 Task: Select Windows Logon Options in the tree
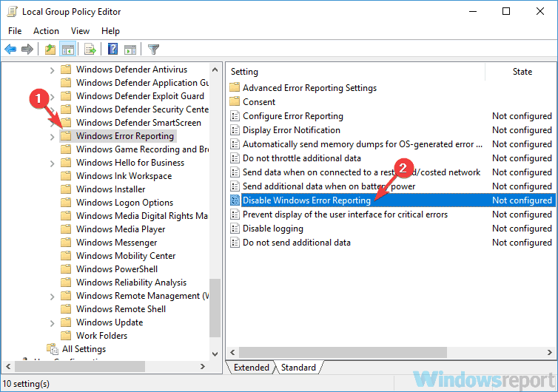[x=124, y=203]
